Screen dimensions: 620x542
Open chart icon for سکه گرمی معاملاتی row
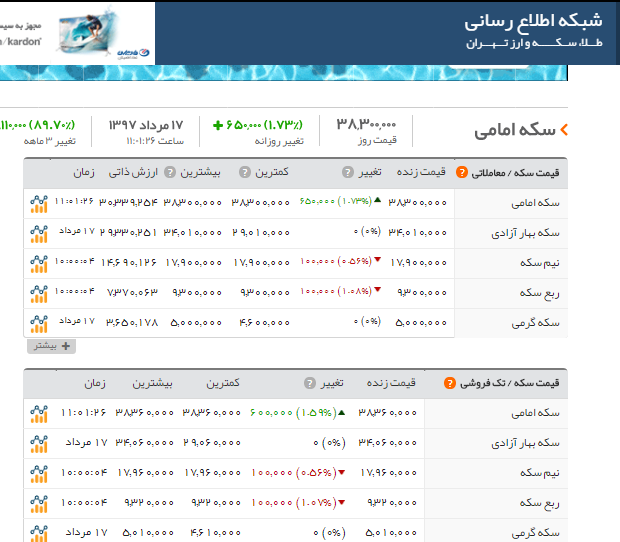[x=39, y=324]
